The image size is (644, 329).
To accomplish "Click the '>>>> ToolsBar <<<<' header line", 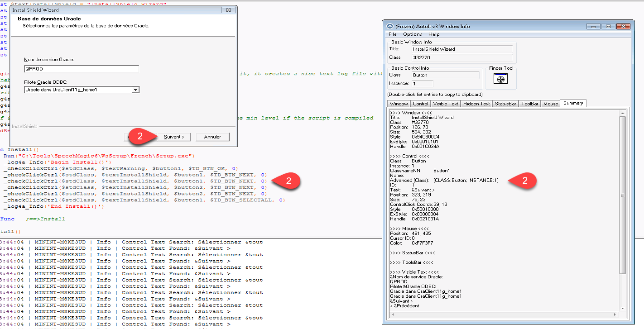I will coord(412,262).
